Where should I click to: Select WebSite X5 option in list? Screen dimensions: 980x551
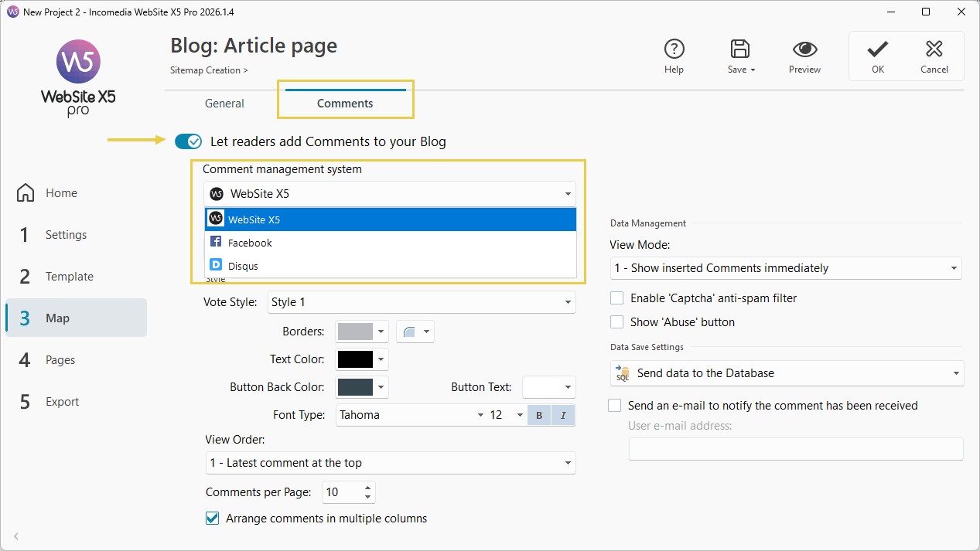[391, 219]
